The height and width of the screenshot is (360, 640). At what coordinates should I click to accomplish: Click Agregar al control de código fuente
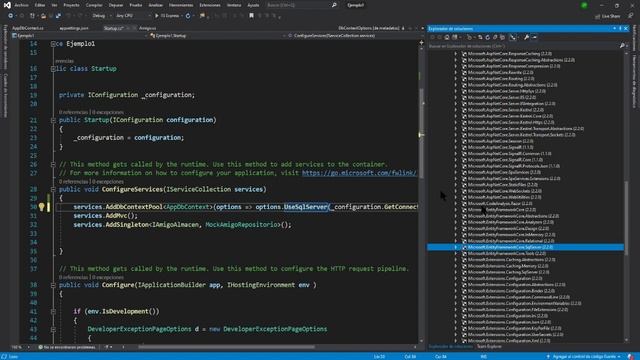584,356
